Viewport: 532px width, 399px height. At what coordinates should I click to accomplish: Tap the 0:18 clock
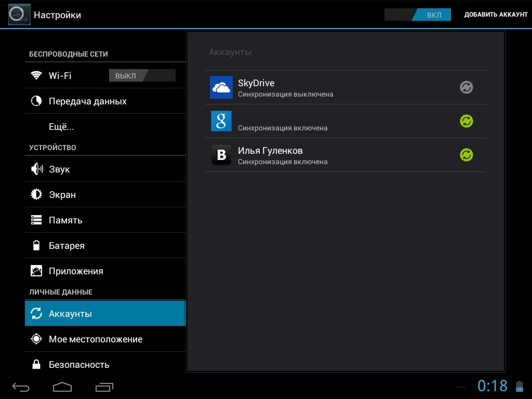click(x=493, y=386)
